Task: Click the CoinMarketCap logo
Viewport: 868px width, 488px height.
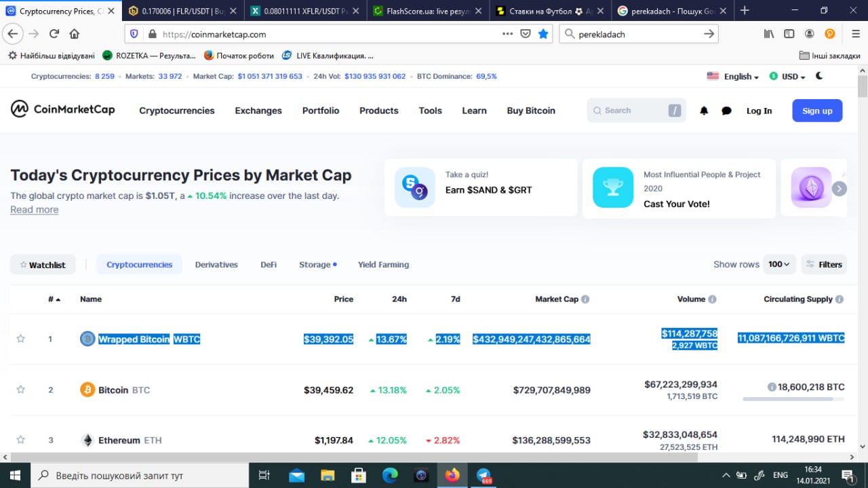Action: pos(62,109)
